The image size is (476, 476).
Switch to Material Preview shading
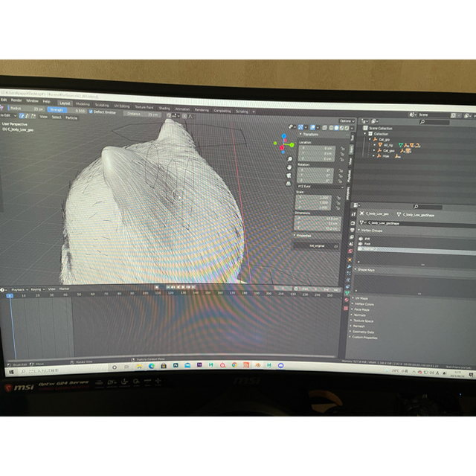342,128
